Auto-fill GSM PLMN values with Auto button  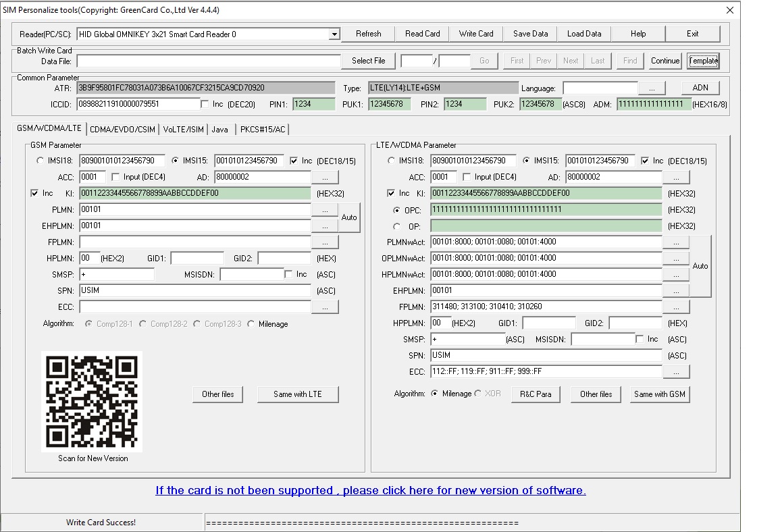pyautogui.click(x=349, y=216)
